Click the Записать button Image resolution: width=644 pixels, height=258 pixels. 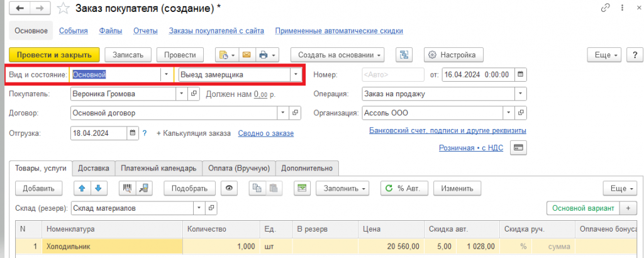(128, 55)
